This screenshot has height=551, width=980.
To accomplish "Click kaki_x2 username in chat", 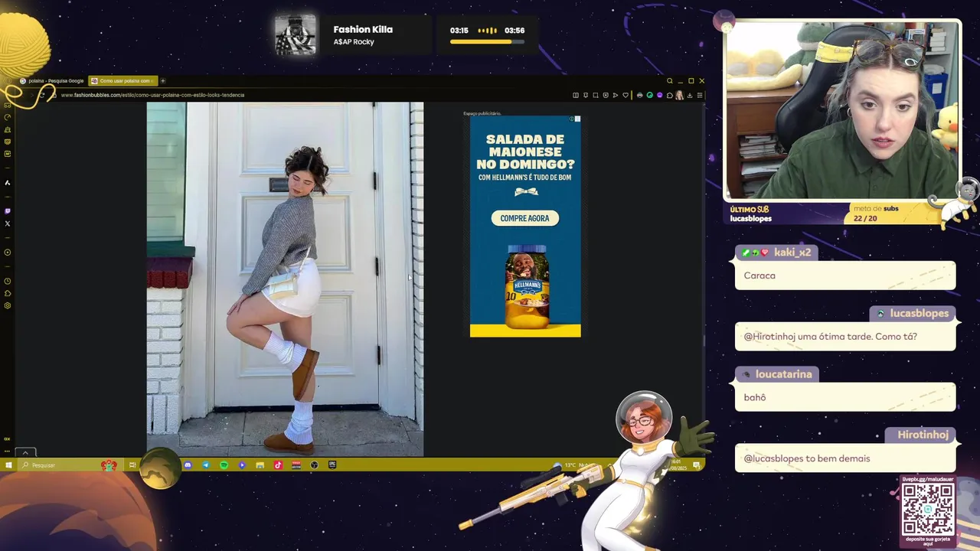I will coord(792,252).
